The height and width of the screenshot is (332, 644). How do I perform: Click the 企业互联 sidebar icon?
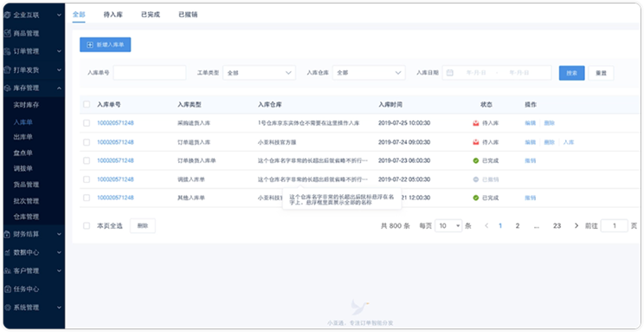click(7, 15)
